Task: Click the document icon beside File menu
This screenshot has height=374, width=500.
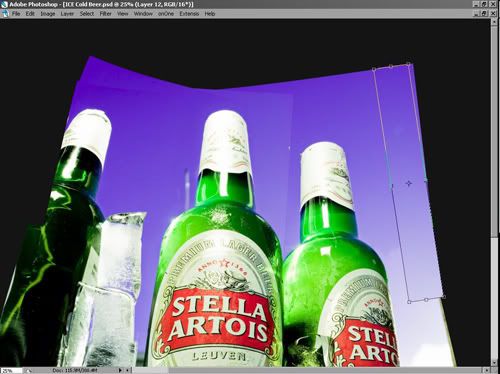Action: pyautogui.click(x=5, y=14)
